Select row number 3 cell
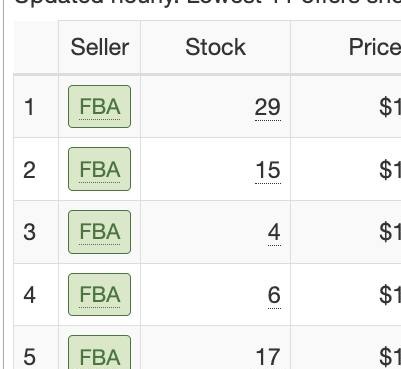401x369 pixels. point(36,232)
